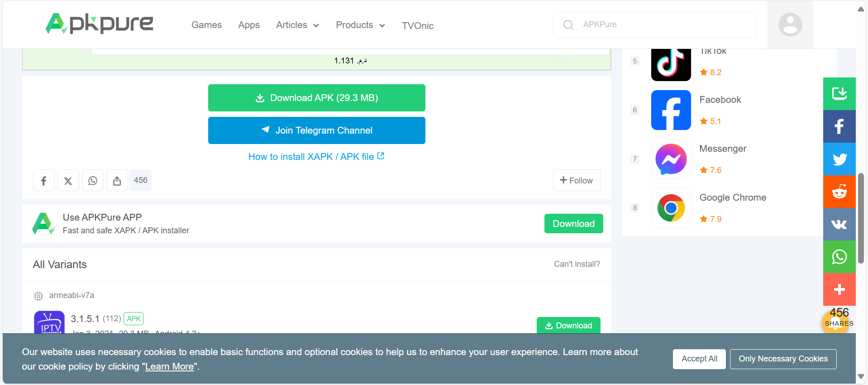
Task: Share via WhatsApp outlined icon
Action: [x=93, y=181]
